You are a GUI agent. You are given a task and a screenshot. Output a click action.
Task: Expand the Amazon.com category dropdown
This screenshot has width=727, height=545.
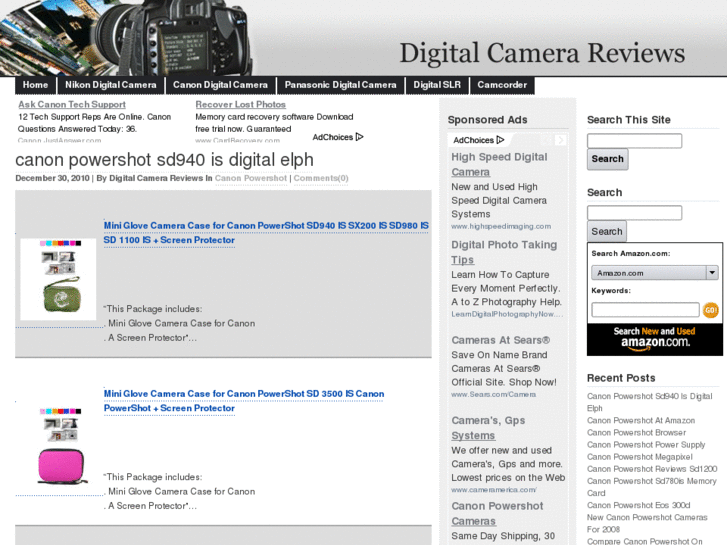point(711,273)
